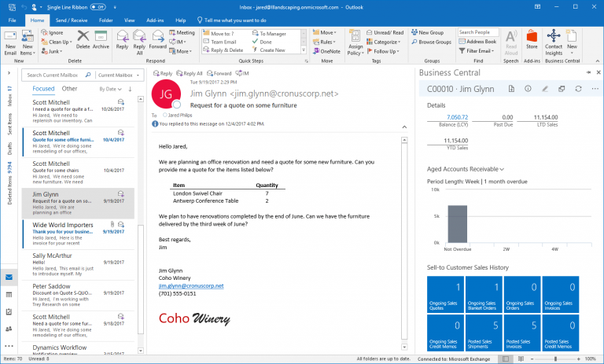This screenshot has height=364, width=604.
Task: Open the File tab
Action: click(x=13, y=20)
